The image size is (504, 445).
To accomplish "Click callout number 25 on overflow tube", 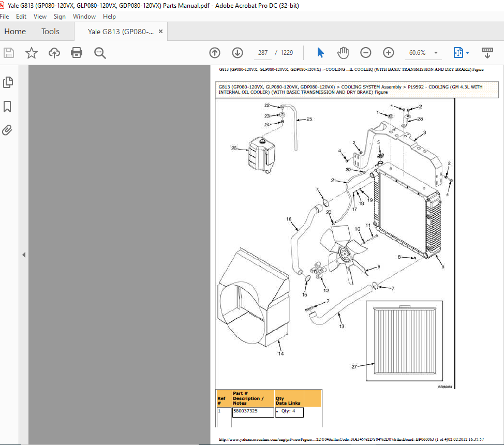I will [309, 119].
